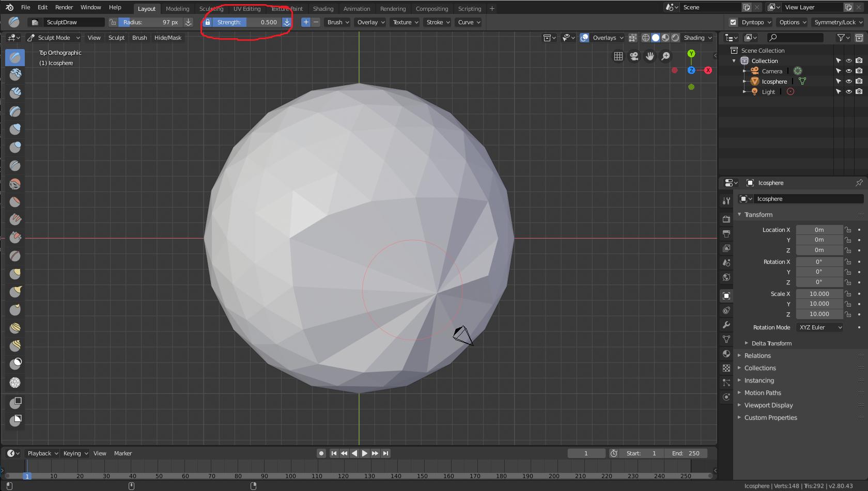Open the Rotation Mode XYZ Euler dropdown
This screenshot has width=868, height=491.
pyautogui.click(x=820, y=327)
